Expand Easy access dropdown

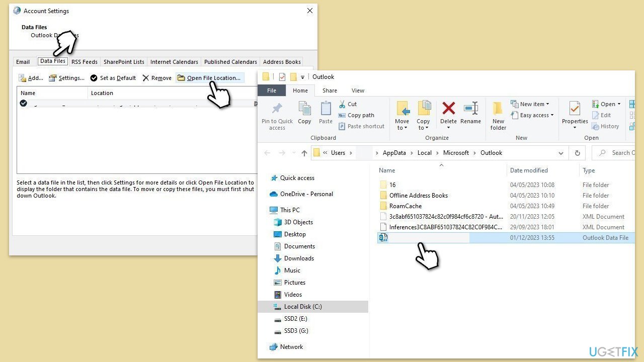click(532, 115)
